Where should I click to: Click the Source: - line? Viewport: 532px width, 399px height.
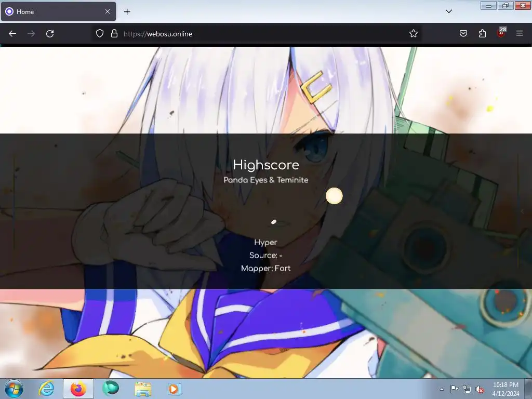pyautogui.click(x=265, y=255)
